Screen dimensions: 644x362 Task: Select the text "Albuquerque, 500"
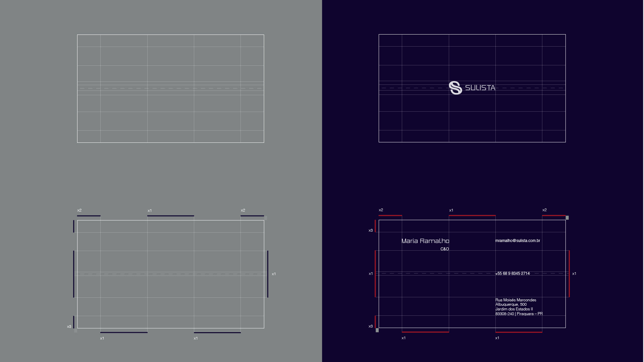[x=511, y=304]
